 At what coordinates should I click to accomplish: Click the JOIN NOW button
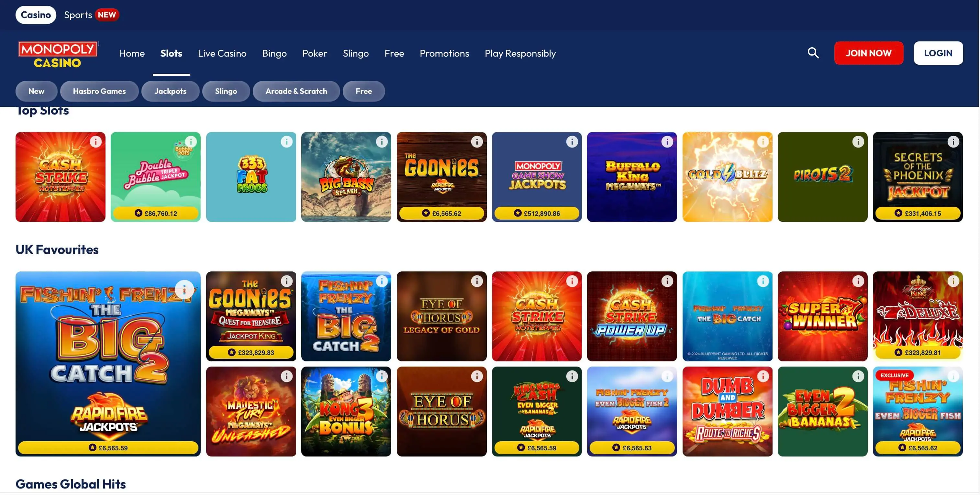[869, 53]
